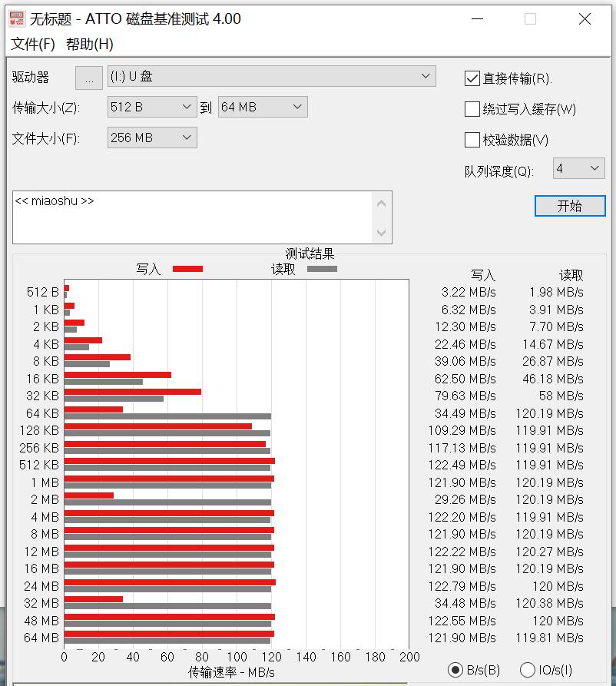The width and height of the screenshot is (616, 686).
Task: Click the ATTO icon in the title bar
Action: [x=15, y=18]
